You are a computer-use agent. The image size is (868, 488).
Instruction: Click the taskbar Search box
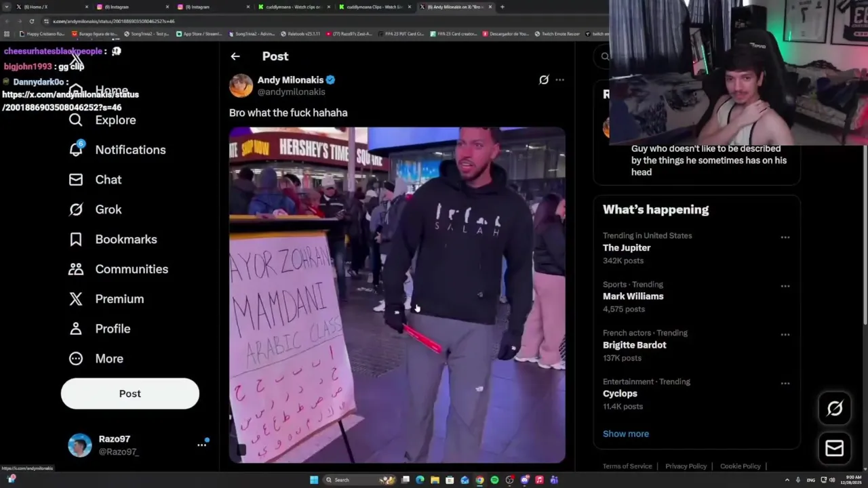pos(359,480)
